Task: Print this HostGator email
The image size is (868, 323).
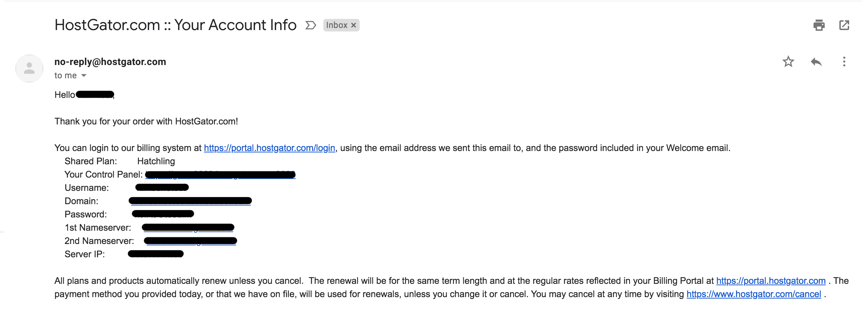Action: [819, 25]
